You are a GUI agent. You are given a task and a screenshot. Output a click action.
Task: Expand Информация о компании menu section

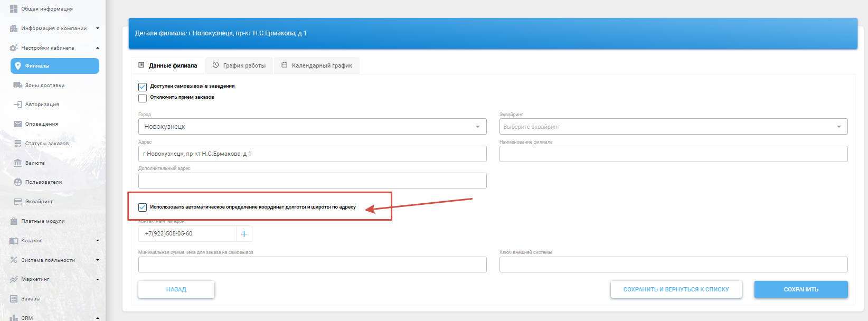point(54,29)
